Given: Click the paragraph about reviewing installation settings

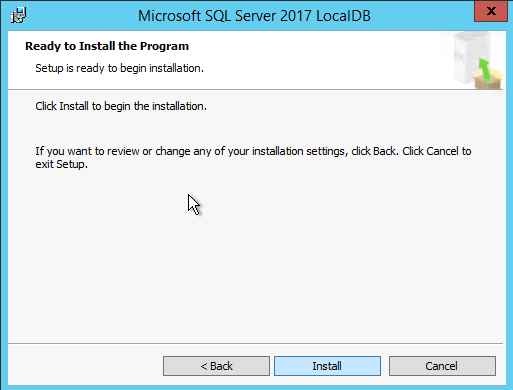Looking at the screenshot, I should tap(253, 157).
